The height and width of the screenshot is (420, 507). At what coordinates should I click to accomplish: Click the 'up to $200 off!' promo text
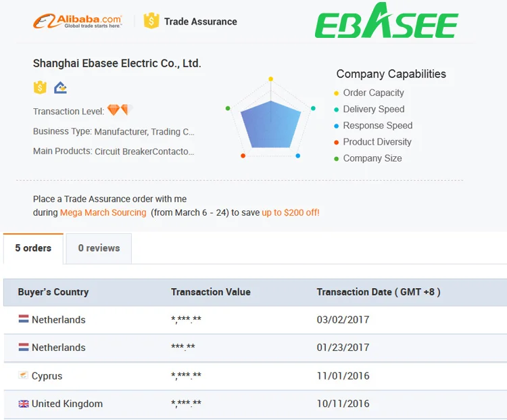tap(291, 212)
